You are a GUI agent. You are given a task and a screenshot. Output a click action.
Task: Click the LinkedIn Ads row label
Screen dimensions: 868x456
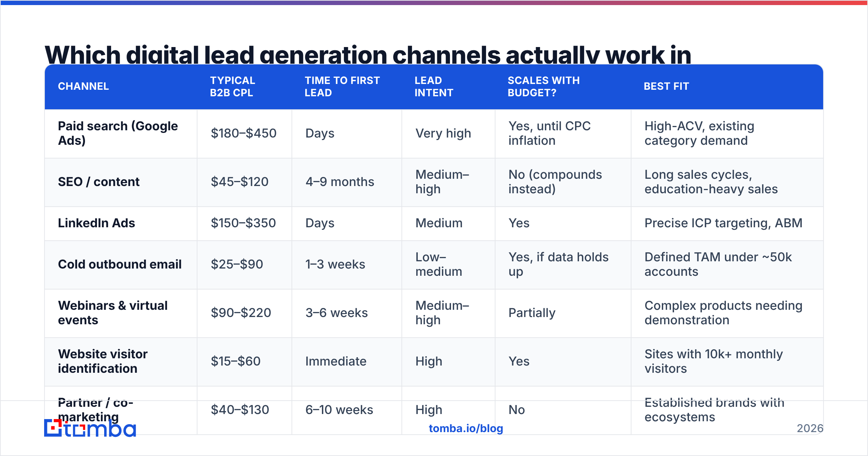point(96,223)
